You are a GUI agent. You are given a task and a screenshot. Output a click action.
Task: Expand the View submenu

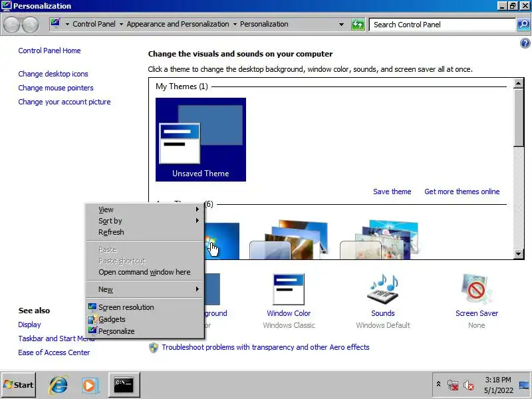point(145,209)
